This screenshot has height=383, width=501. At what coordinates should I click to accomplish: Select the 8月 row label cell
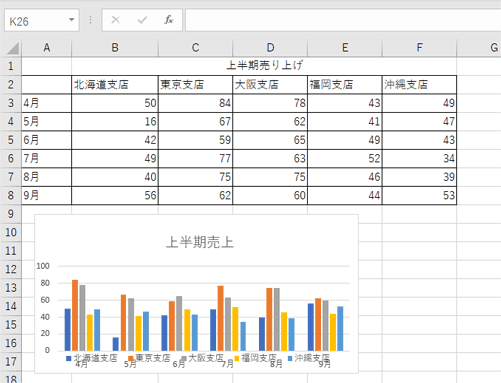(47, 177)
